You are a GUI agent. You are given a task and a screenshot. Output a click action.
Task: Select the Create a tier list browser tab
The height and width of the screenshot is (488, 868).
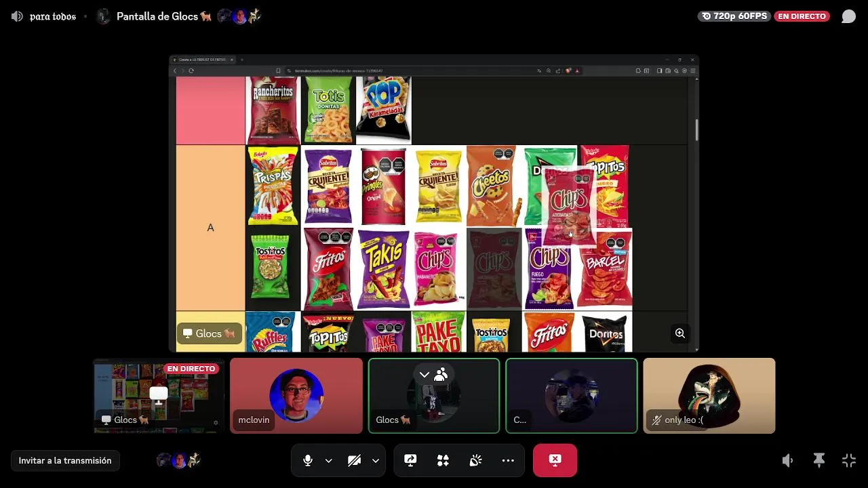click(202, 60)
